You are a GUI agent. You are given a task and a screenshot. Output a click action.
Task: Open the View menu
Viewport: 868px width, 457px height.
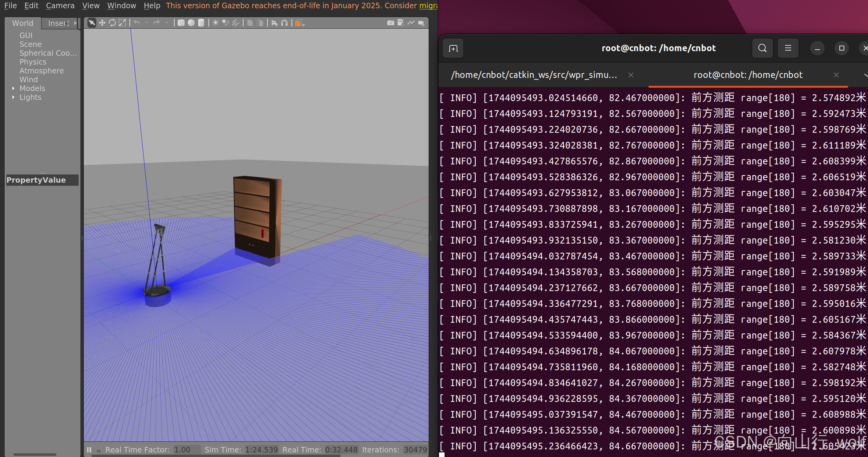(x=91, y=5)
